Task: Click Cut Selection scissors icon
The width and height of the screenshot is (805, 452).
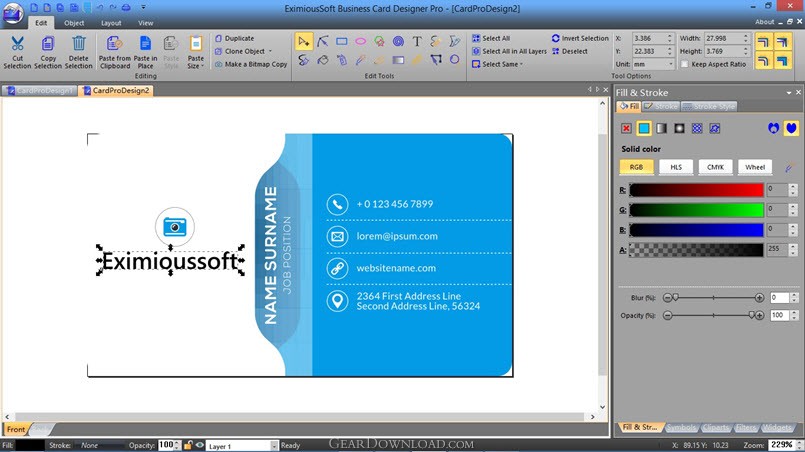Action: coord(17,43)
